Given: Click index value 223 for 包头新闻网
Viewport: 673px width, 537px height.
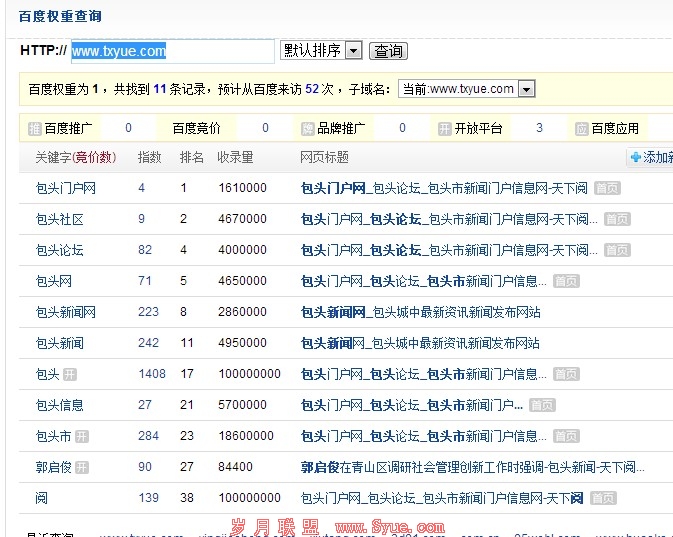Looking at the screenshot, I should (149, 312).
